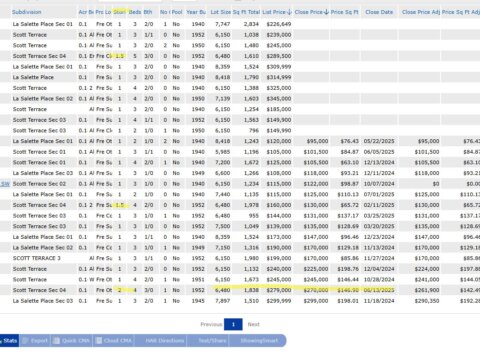The height and width of the screenshot is (360, 480).
Task: Launch Quick CMA from bottom toolbar
Action: [71, 341]
